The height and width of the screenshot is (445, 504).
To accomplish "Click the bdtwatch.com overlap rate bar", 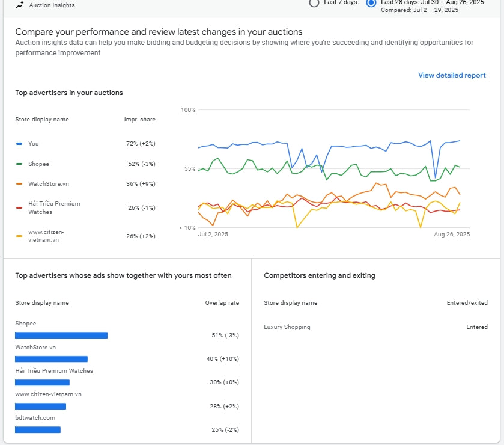I will click(38, 429).
